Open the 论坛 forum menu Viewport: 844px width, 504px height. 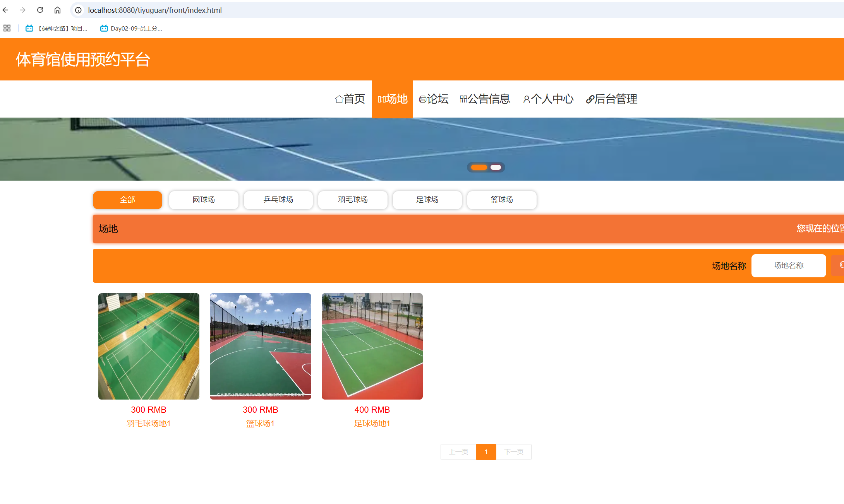tap(434, 99)
